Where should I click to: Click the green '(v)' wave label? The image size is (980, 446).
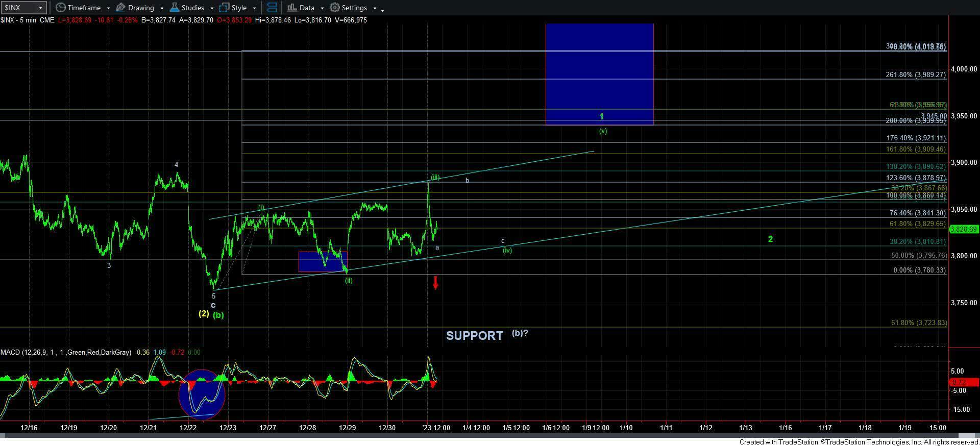click(603, 131)
